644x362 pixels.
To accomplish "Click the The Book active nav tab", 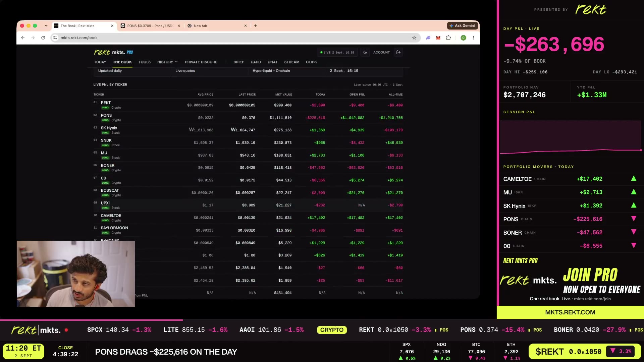I will click(122, 62).
